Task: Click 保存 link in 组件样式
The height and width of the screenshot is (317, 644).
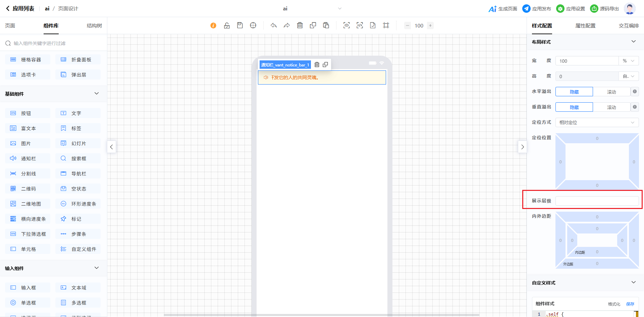Action: tap(630, 304)
